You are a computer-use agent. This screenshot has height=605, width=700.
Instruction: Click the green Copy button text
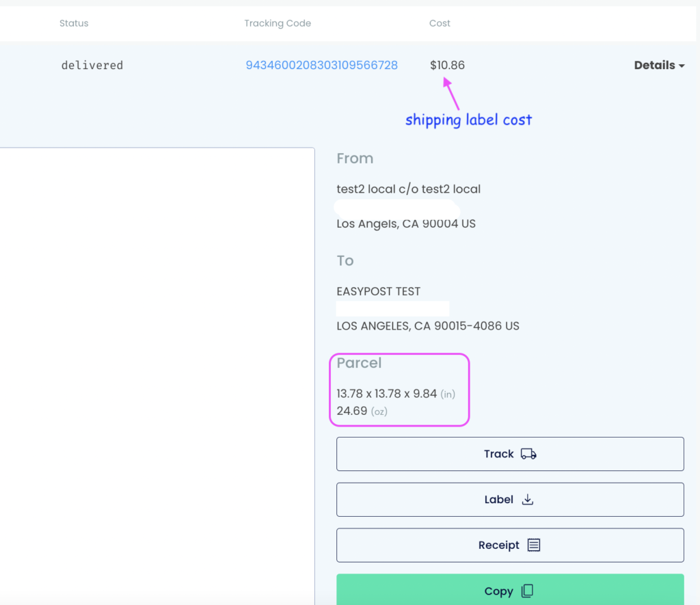[498, 591]
